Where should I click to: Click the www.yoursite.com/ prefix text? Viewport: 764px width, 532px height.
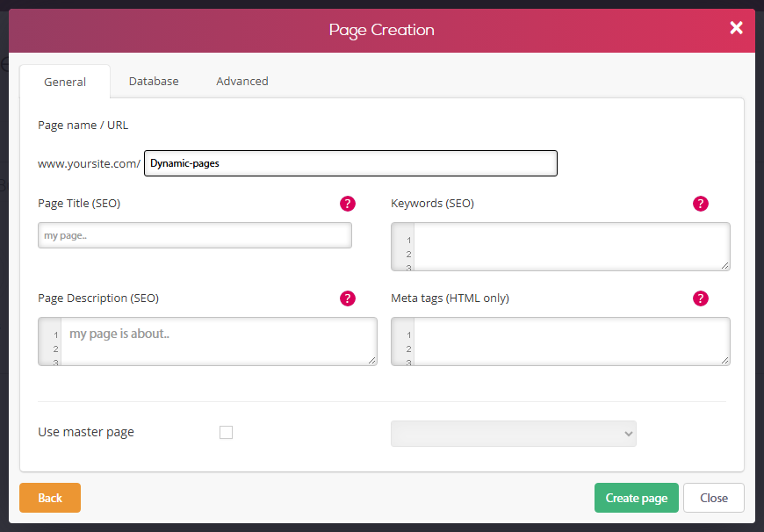(90, 163)
